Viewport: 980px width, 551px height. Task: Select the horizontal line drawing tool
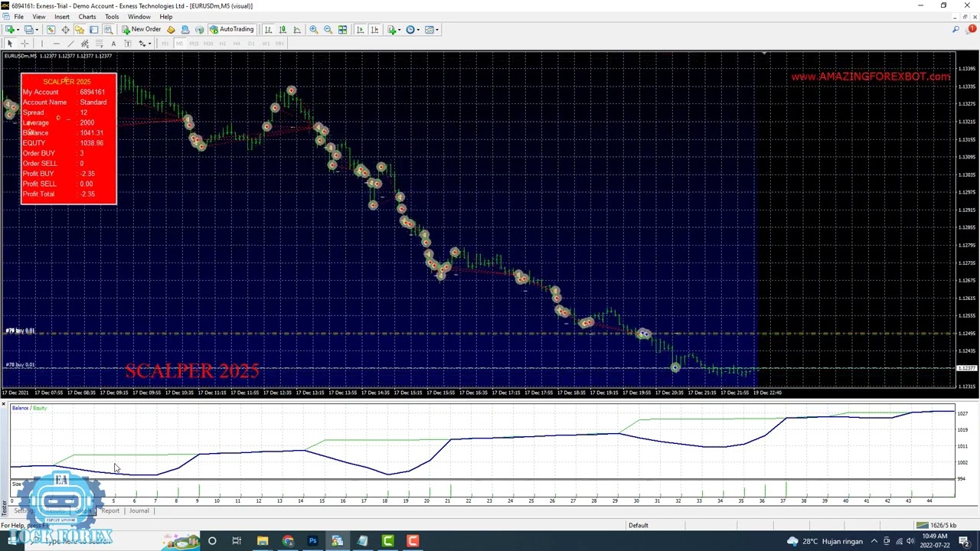click(57, 43)
